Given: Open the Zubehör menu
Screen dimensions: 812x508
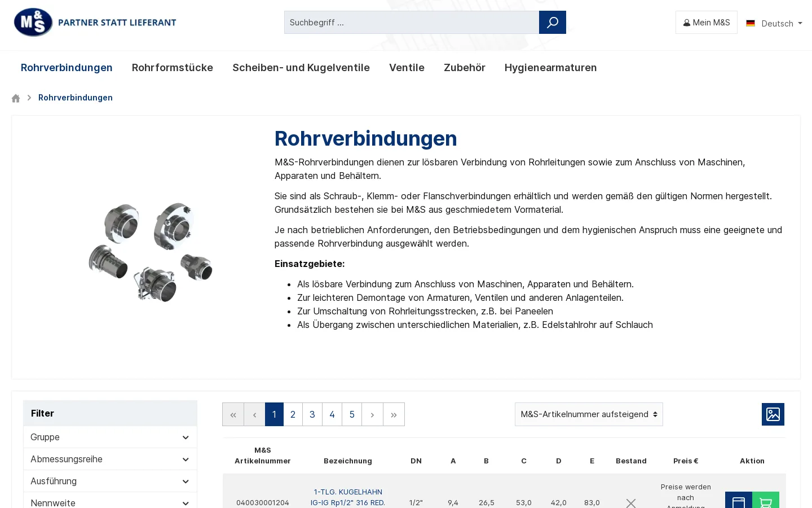Looking at the screenshot, I should [x=465, y=68].
